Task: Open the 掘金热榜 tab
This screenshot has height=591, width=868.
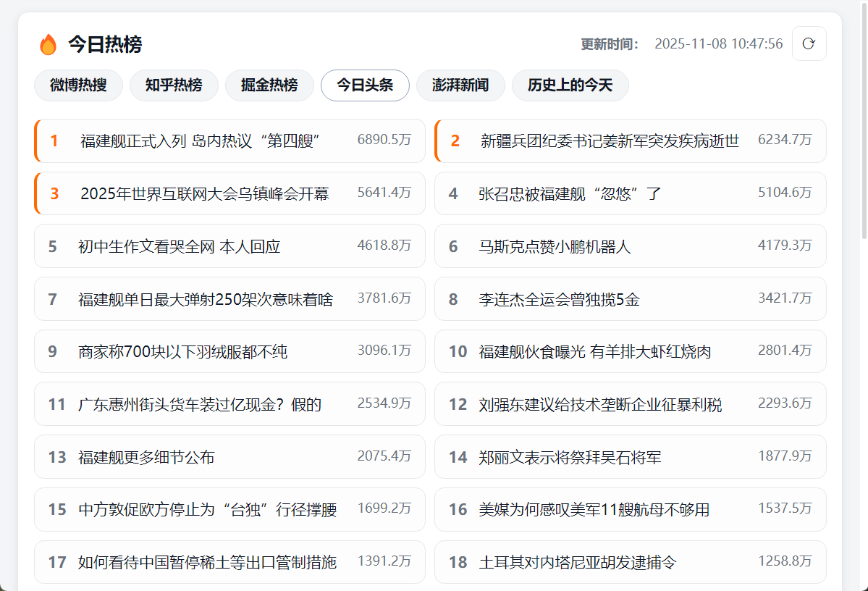Action: pos(269,85)
